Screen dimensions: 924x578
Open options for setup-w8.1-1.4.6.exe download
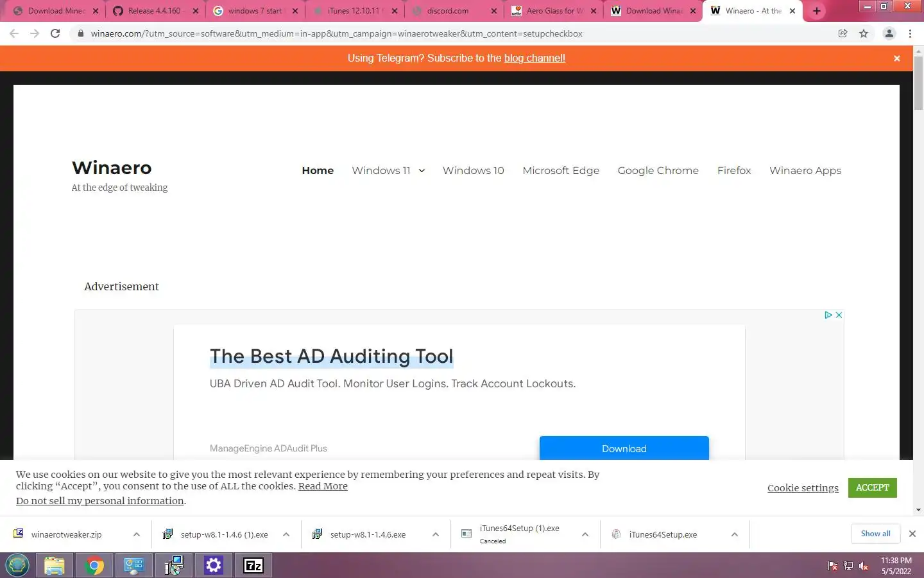(x=436, y=534)
